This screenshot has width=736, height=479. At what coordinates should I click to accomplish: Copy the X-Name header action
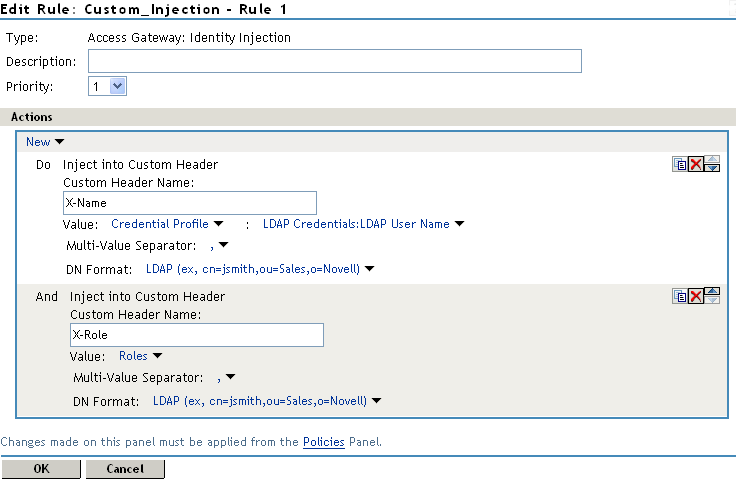[680, 164]
